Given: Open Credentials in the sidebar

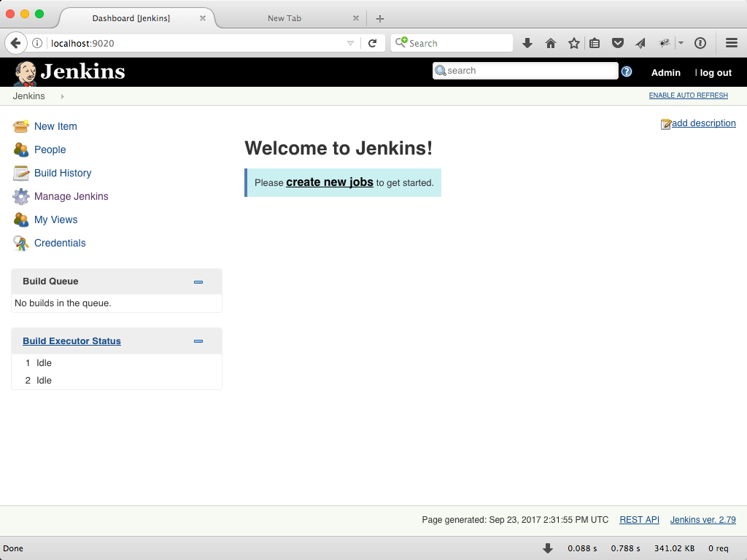Looking at the screenshot, I should coord(60,243).
